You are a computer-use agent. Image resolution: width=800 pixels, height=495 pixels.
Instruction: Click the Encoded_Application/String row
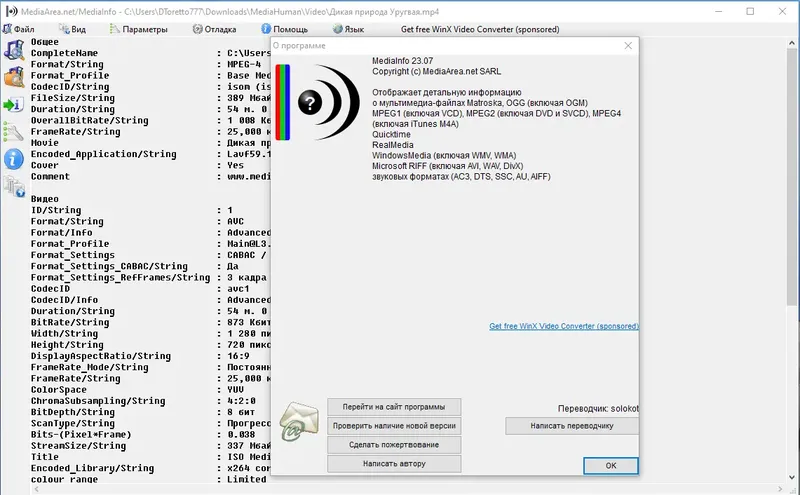(151, 154)
